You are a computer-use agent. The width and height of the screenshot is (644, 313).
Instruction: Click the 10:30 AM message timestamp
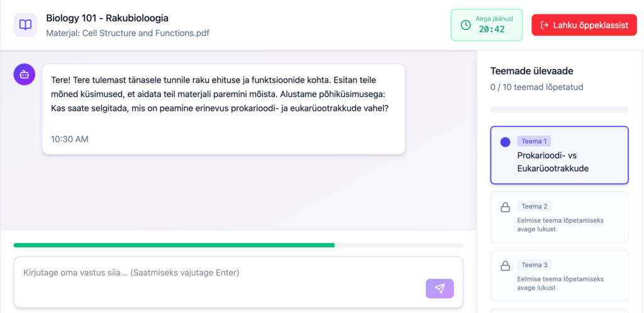pos(69,139)
